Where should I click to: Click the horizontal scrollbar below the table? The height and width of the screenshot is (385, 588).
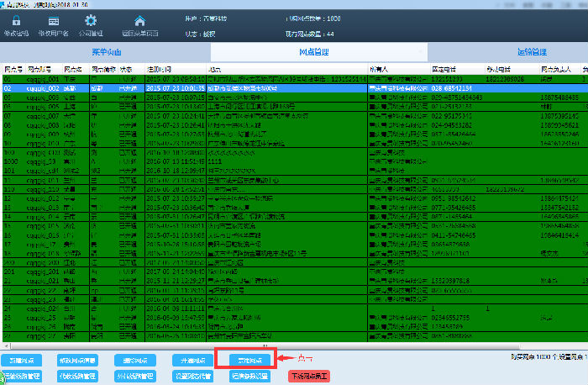pyautogui.click(x=252, y=346)
